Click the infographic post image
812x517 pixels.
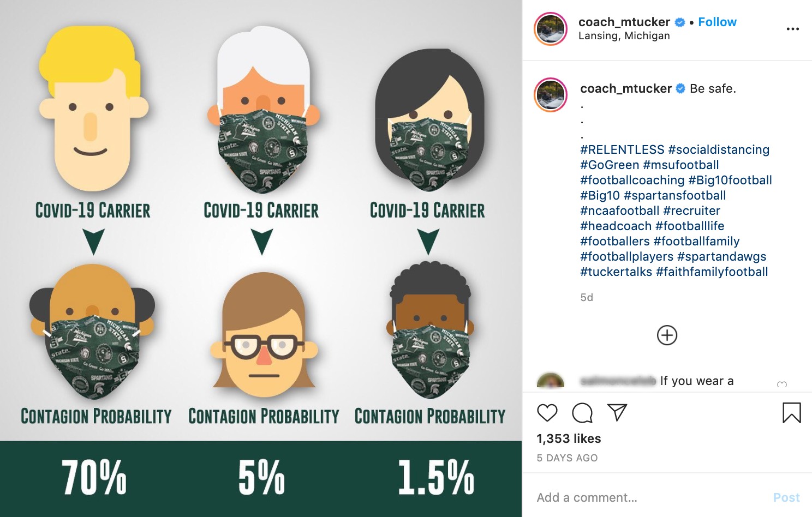261,258
